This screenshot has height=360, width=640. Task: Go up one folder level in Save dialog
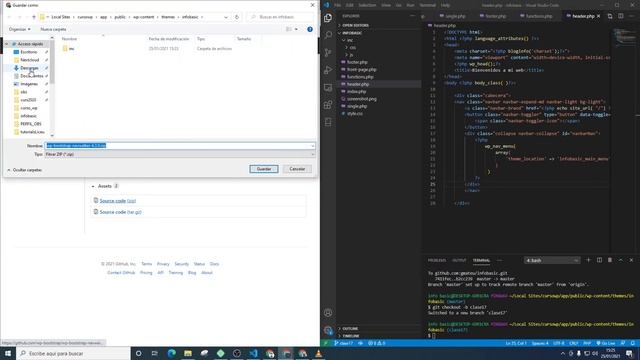[34, 17]
